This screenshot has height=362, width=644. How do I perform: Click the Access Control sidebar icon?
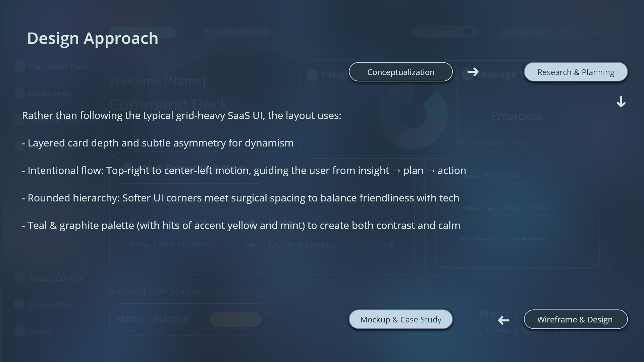[19, 278]
